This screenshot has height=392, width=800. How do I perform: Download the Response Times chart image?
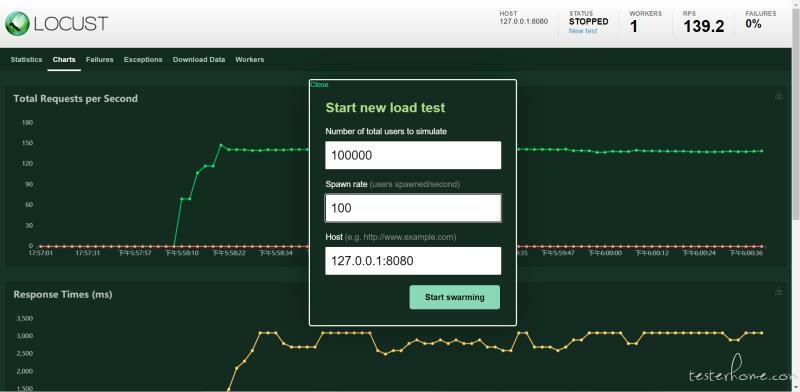pos(779,290)
